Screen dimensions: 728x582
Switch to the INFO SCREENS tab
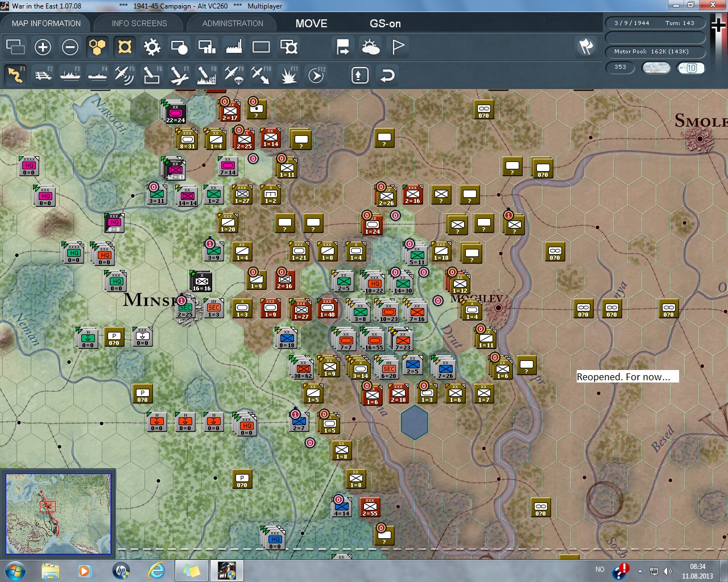(139, 23)
